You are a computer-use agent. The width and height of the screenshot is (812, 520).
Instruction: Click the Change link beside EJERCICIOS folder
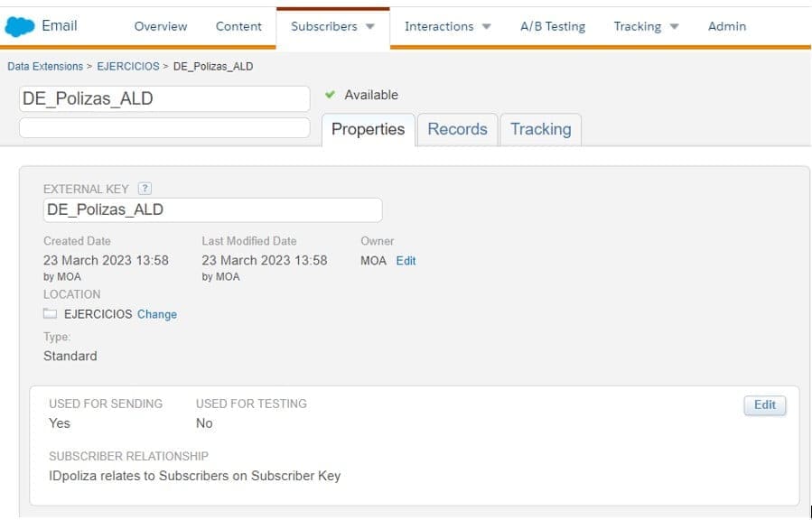click(157, 314)
